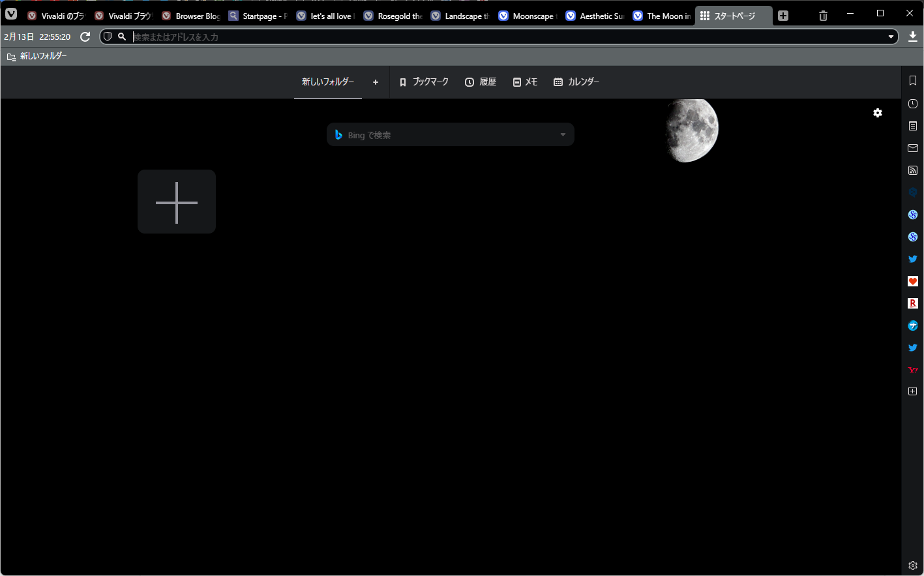Switch to The Moon in tab

click(x=662, y=16)
